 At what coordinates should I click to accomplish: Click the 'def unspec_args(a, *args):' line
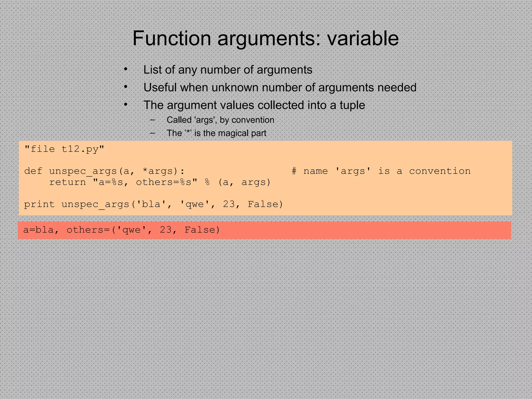104,171
